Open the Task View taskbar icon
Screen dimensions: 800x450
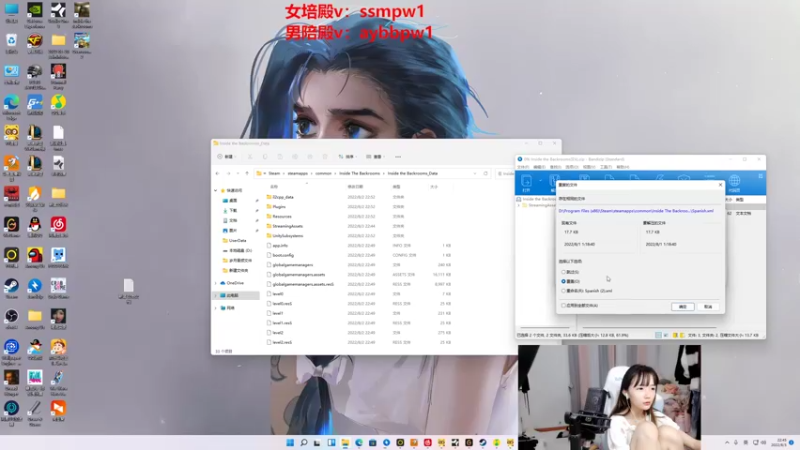(x=317, y=442)
